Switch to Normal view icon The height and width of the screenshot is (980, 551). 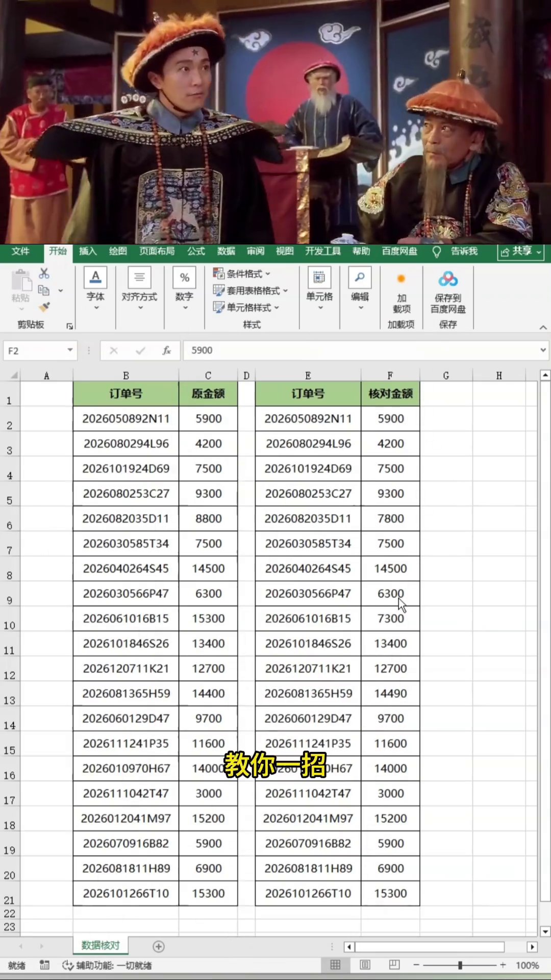point(335,965)
